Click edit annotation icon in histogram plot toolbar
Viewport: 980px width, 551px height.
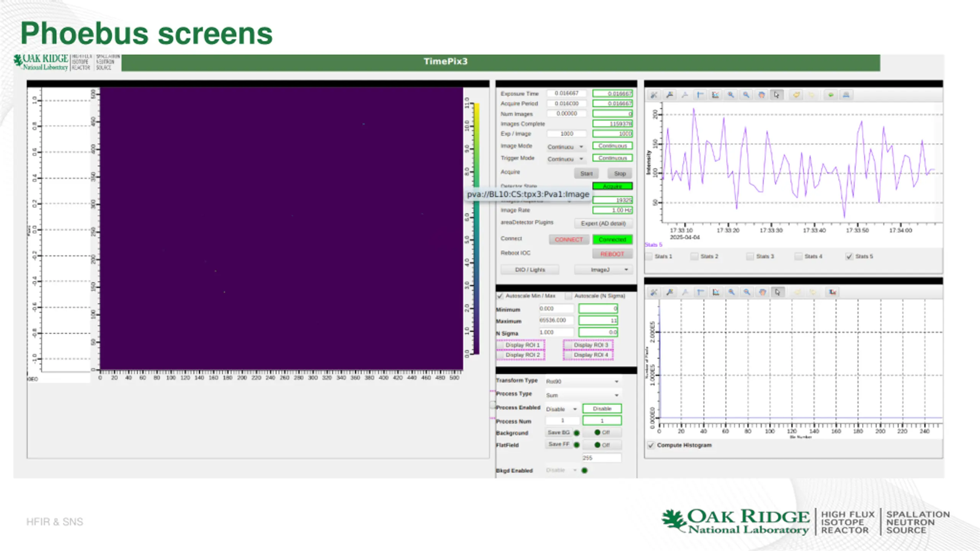pos(685,292)
